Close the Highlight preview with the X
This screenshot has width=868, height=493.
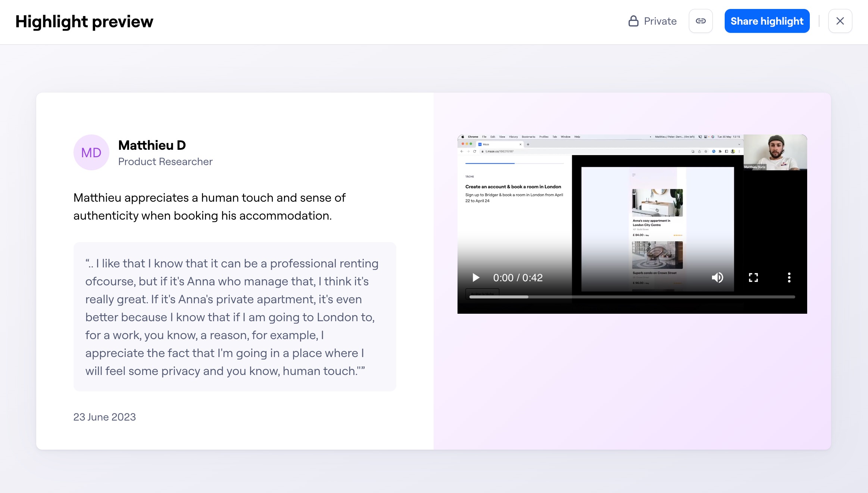[x=840, y=21]
